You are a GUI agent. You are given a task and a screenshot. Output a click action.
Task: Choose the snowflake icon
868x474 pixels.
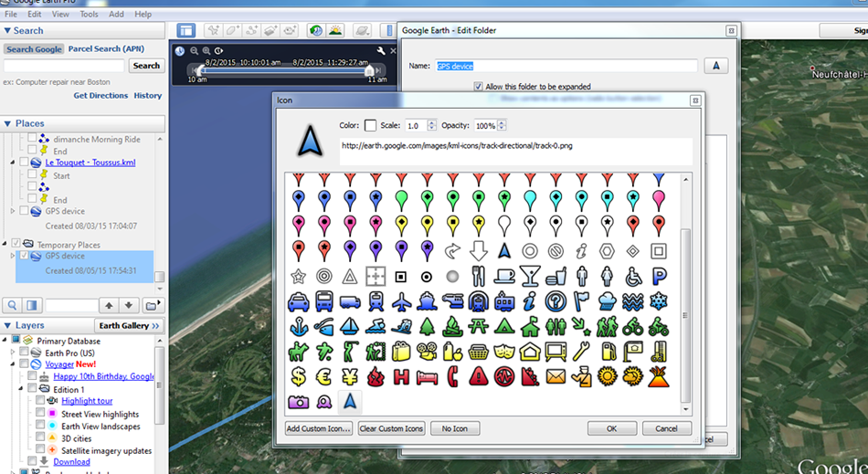(659, 300)
